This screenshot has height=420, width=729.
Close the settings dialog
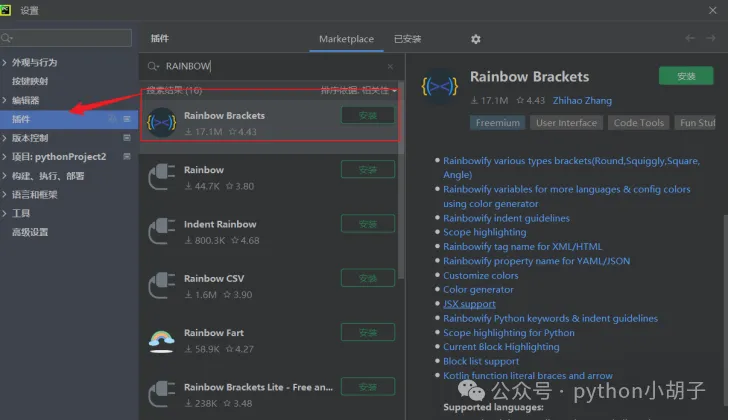pos(713,10)
